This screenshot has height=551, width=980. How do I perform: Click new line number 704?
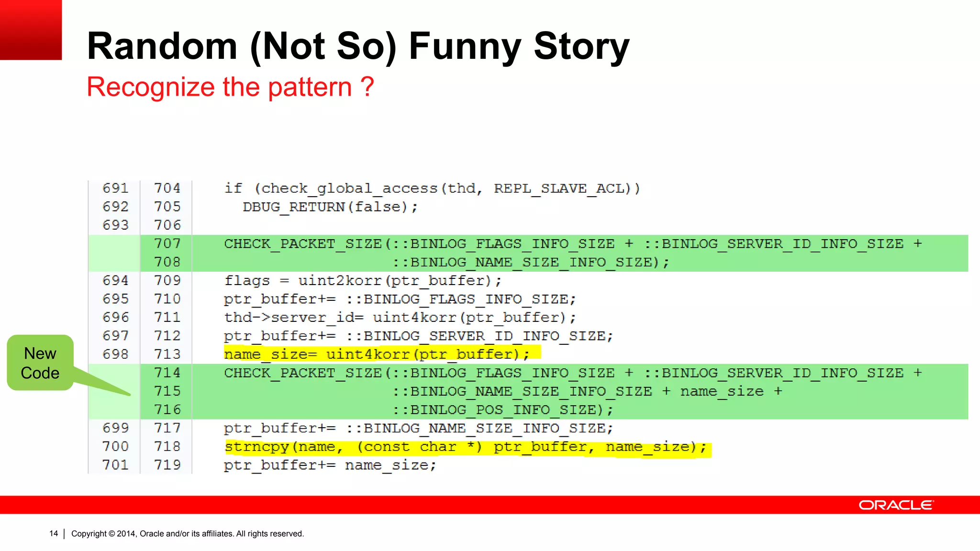167,188
